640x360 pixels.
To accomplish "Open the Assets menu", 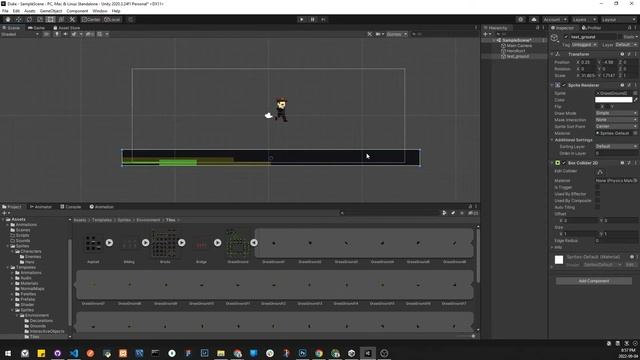I will click(x=29, y=11).
